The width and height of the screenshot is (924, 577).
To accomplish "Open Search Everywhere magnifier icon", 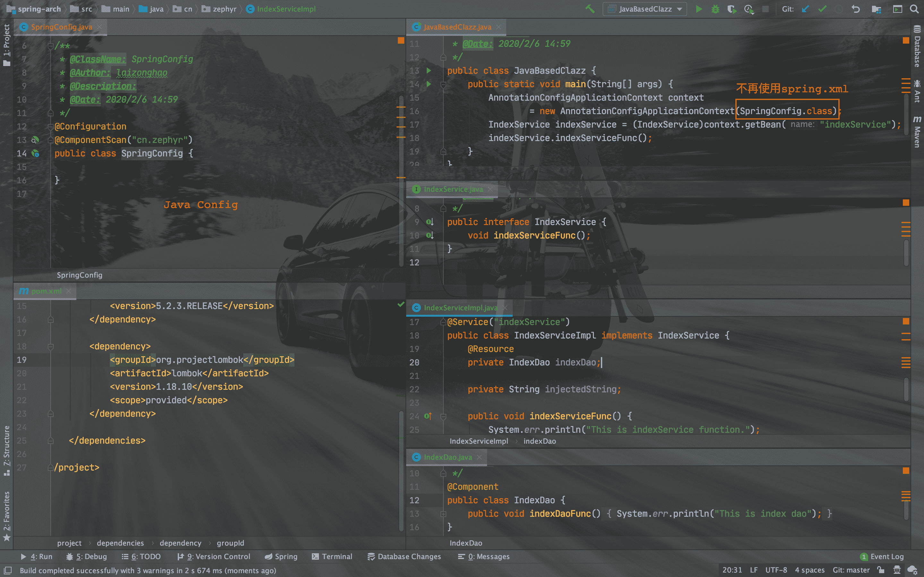I will 914,9.
